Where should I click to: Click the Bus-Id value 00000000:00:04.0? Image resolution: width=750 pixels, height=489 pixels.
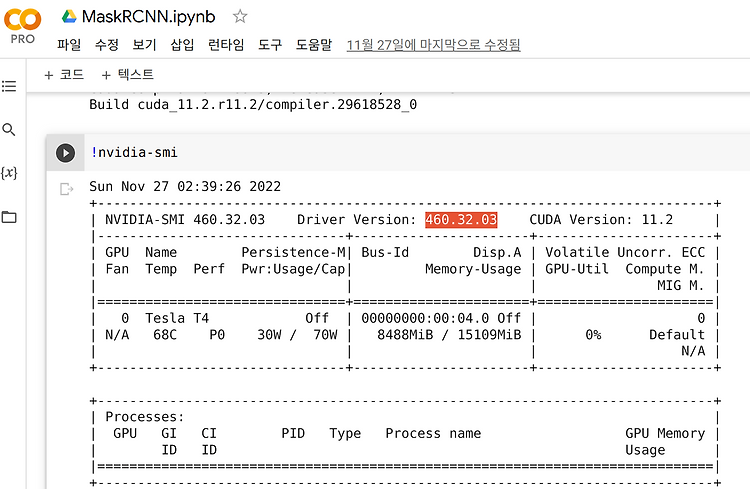[x=425, y=318]
